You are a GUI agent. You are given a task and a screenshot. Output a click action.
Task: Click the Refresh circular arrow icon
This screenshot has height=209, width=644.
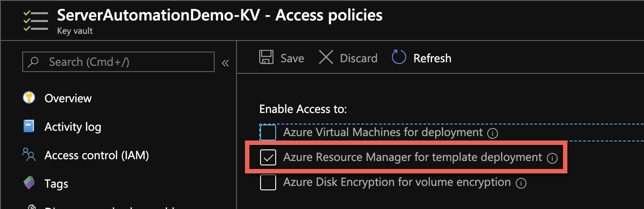pyautogui.click(x=399, y=58)
